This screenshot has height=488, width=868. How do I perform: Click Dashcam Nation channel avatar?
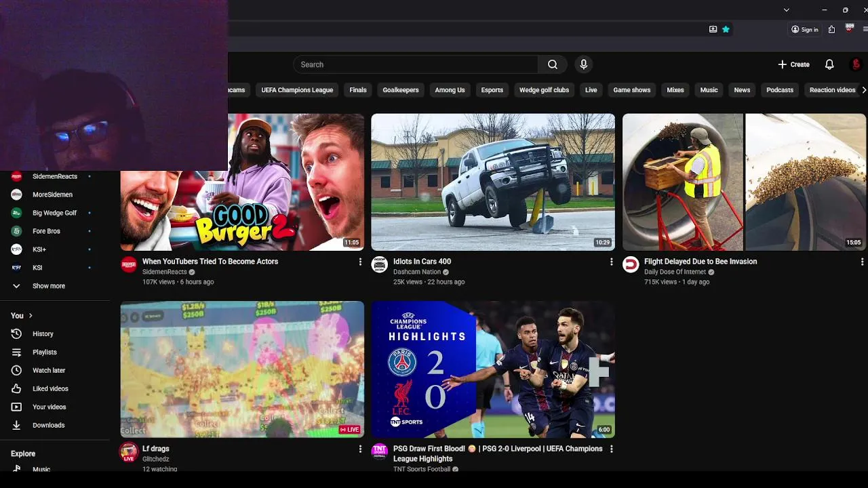tap(380, 264)
